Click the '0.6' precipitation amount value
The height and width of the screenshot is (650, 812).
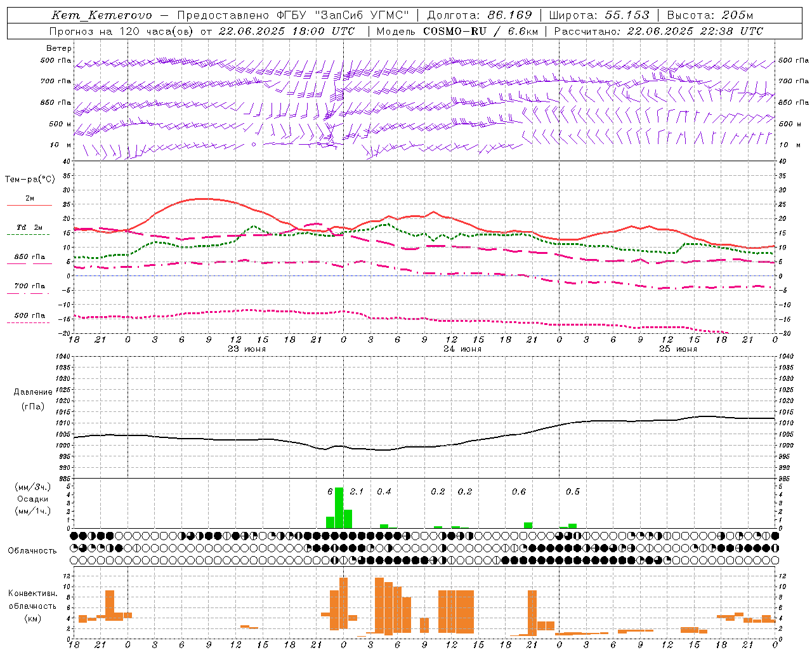pos(519,491)
